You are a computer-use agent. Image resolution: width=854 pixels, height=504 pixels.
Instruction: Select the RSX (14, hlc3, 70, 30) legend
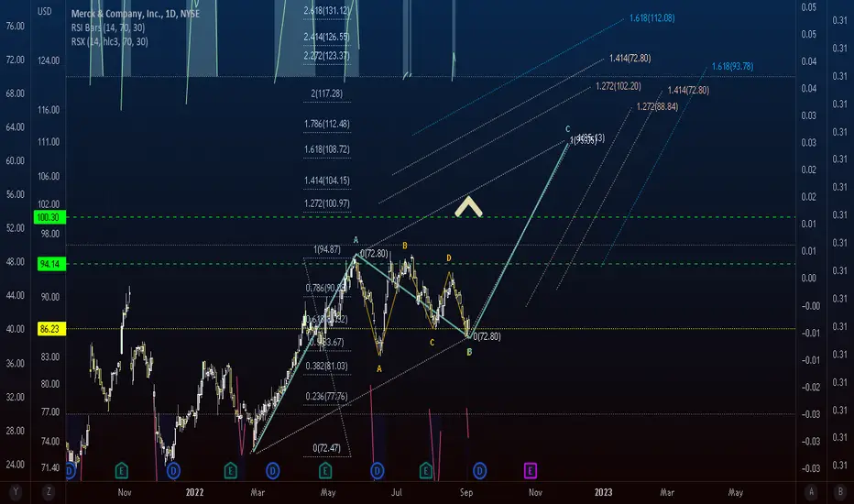pos(109,41)
